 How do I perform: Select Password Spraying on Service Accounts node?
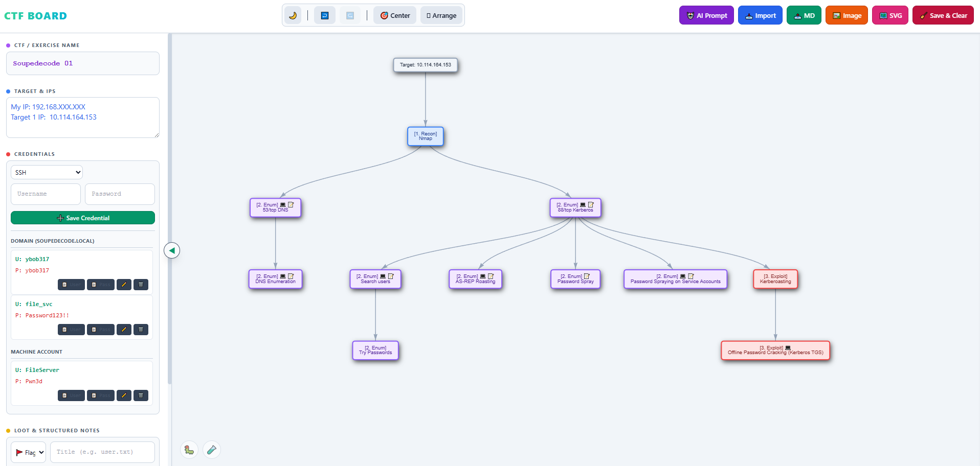click(x=675, y=279)
